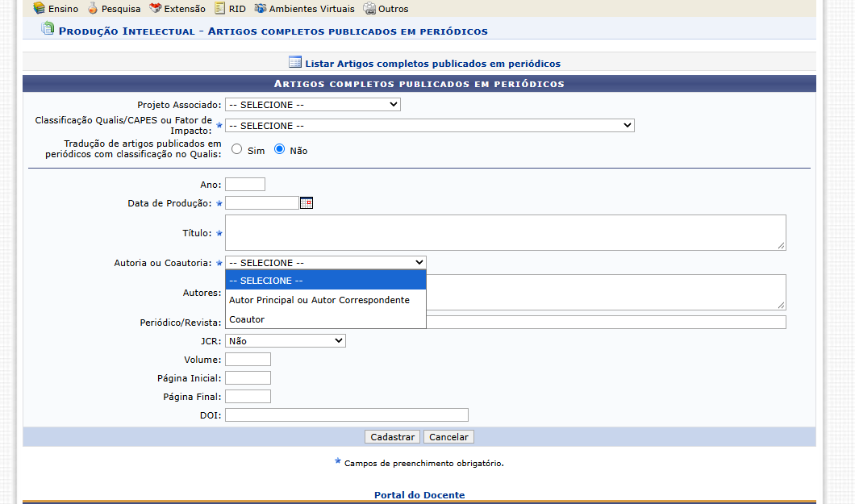The width and height of the screenshot is (855, 504).
Task: Choose the -- SELECIONE -- option in list
Action: point(326,281)
